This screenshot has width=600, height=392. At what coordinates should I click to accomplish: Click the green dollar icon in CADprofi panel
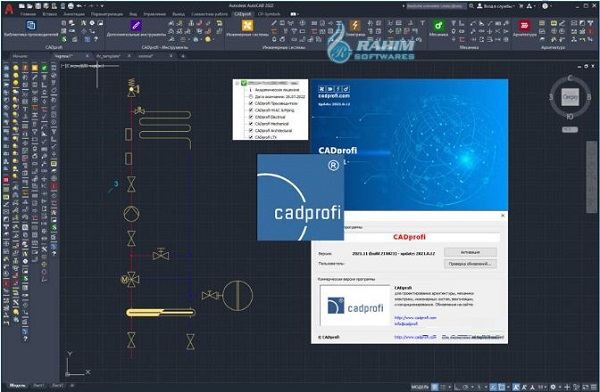coord(64,39)
